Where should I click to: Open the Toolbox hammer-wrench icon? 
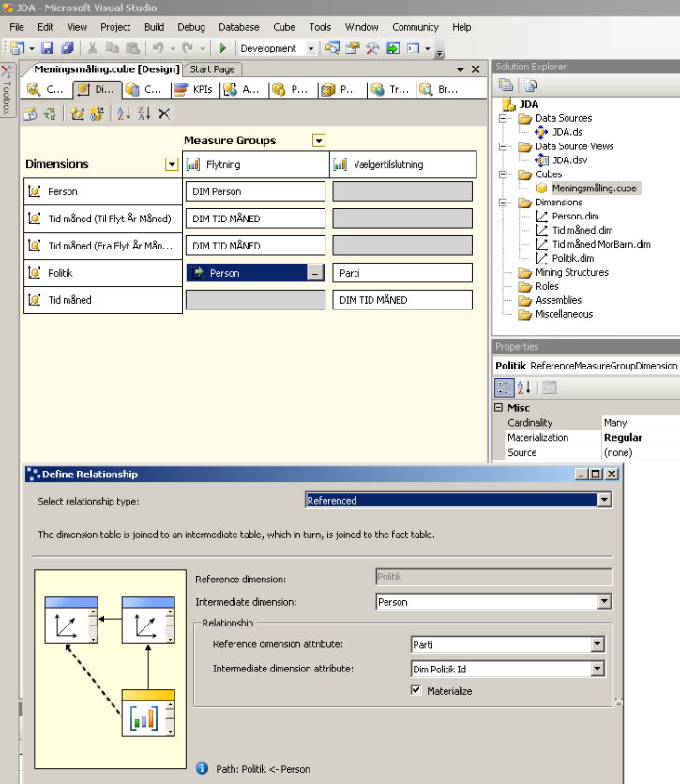click(x=372, y=48)
